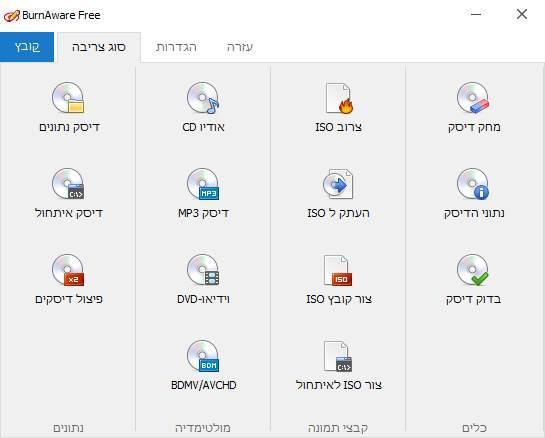Open the הגדרות (Settings) menu
This screenshot has height=438, width=545.
176,47
